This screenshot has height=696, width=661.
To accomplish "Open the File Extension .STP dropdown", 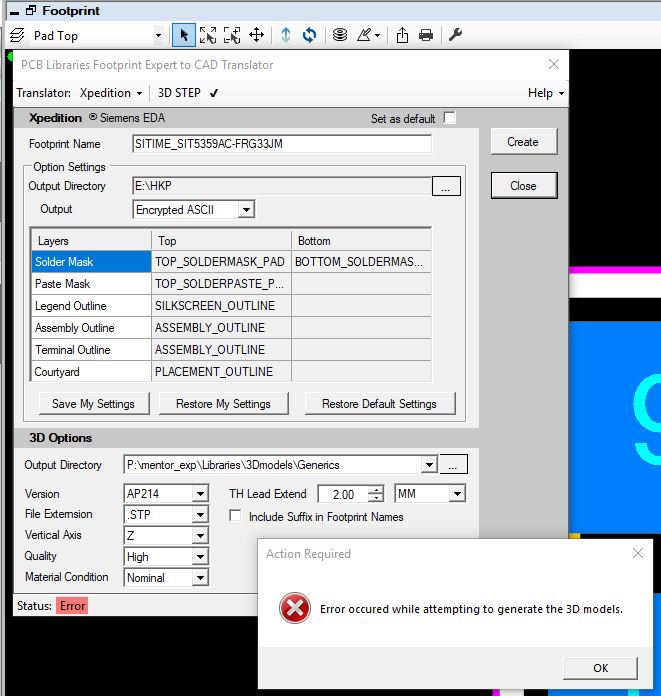I will pyautogui.click(x=200, y=514).
